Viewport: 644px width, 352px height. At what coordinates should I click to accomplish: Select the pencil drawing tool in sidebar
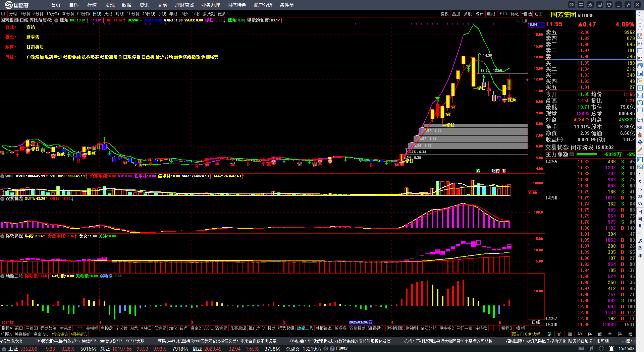pyautogui.click(x=640, y=150)
